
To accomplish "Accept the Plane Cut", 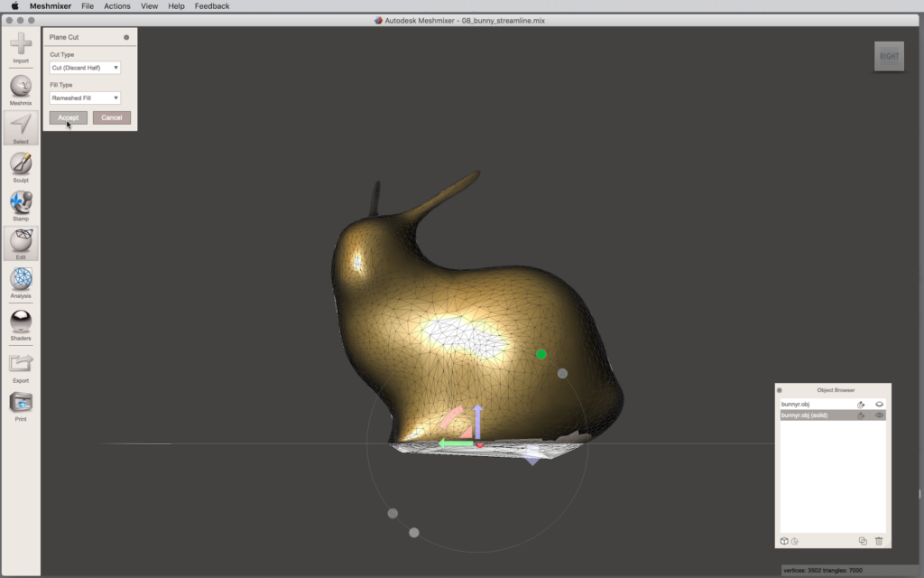I will coord(69,117).
